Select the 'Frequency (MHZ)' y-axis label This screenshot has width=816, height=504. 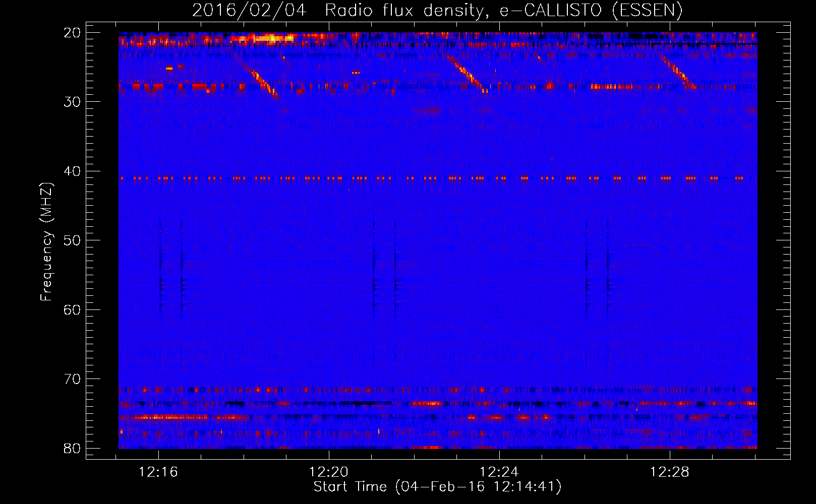click(46, 242)
